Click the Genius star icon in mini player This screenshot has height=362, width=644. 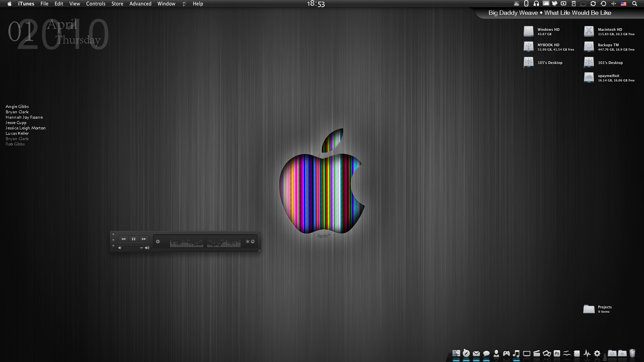click(x=248, y=241)
